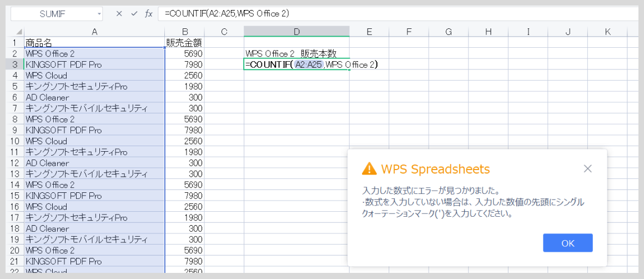Screen dimensions: 644x279
Task: Select row 3 header
Action: (x=15, y=64)
